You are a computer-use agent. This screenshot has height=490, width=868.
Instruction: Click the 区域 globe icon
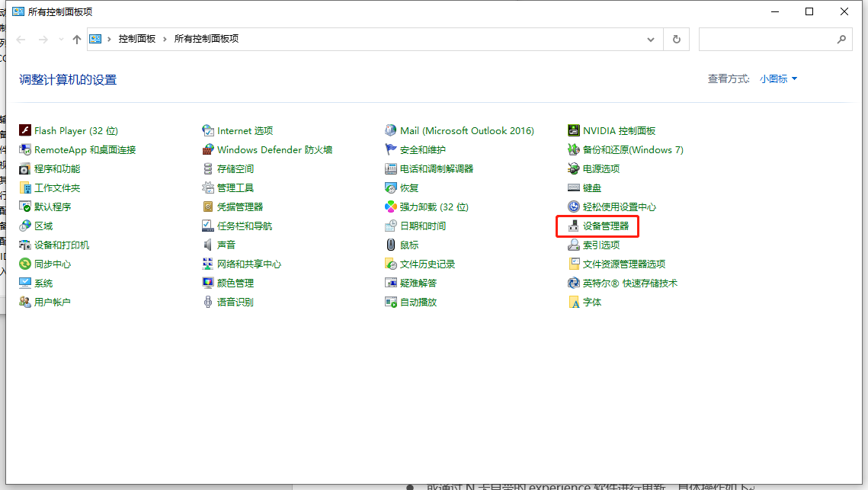[x=25, y=226]
